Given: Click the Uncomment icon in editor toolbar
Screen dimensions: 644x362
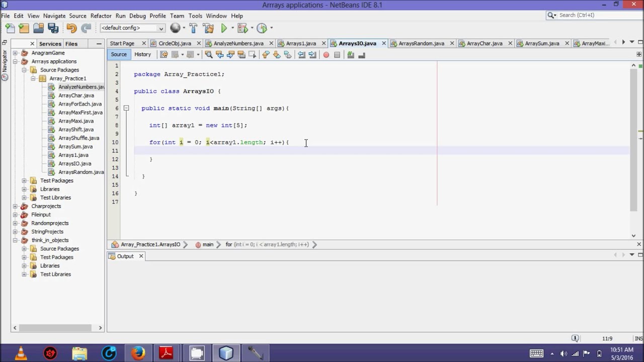Looking at the screenshot, I should point(361,54).
